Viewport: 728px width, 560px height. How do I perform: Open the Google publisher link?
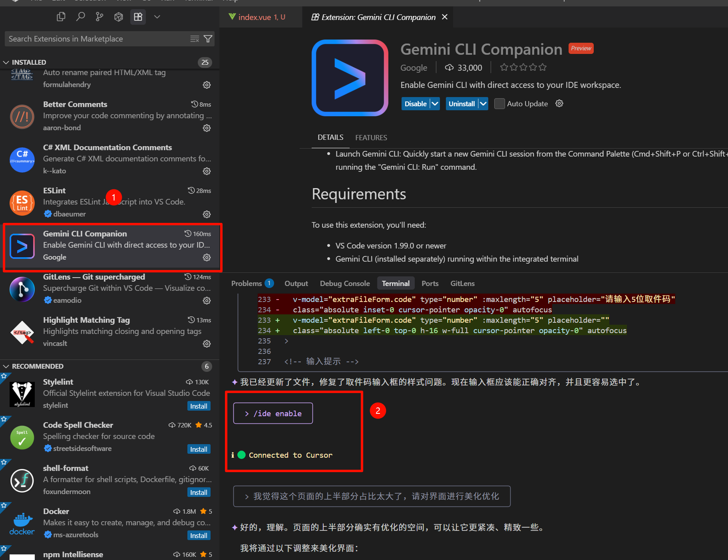click(x=414, y=68)
